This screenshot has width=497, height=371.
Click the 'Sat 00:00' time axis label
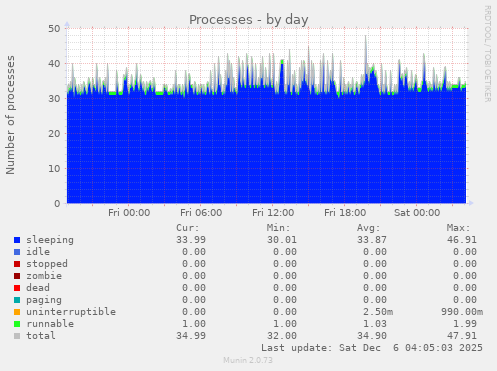(417, 213)
